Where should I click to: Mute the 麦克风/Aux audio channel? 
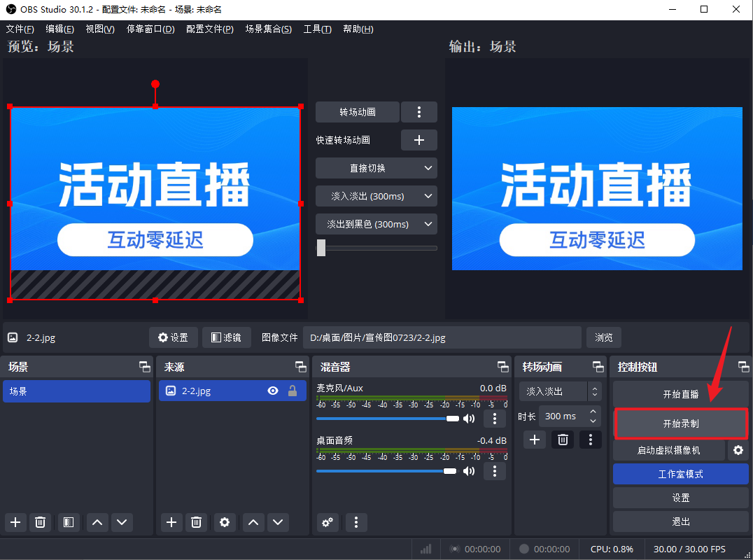(x=469, y=419)
